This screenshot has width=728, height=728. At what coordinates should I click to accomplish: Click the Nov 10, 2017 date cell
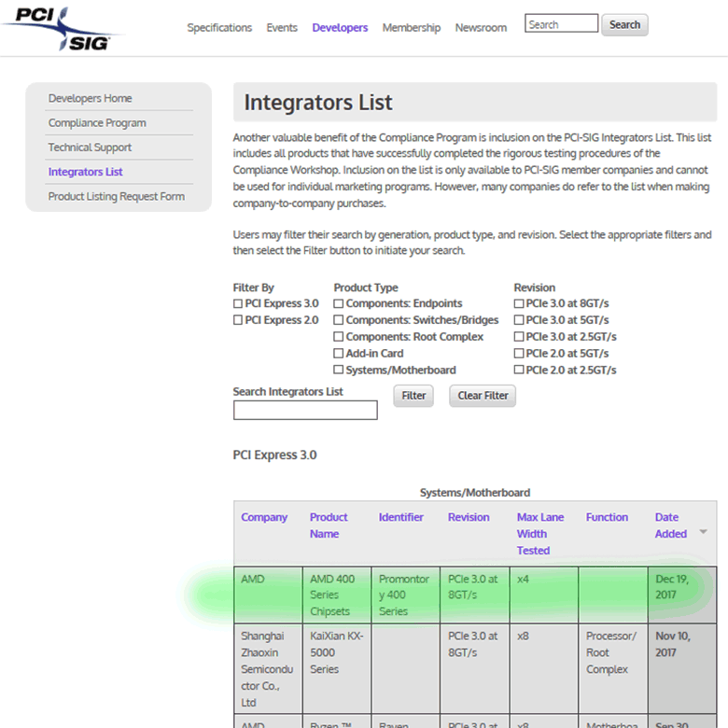click(x=682, y=669)
